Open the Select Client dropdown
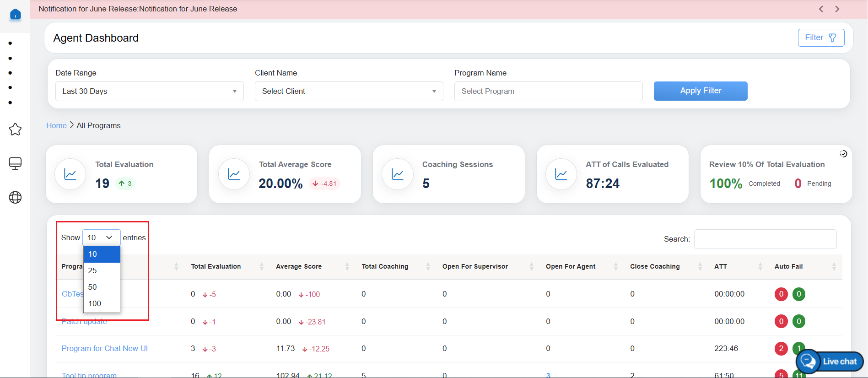Screen dimensions: 868x378 (x=349, y=91)
